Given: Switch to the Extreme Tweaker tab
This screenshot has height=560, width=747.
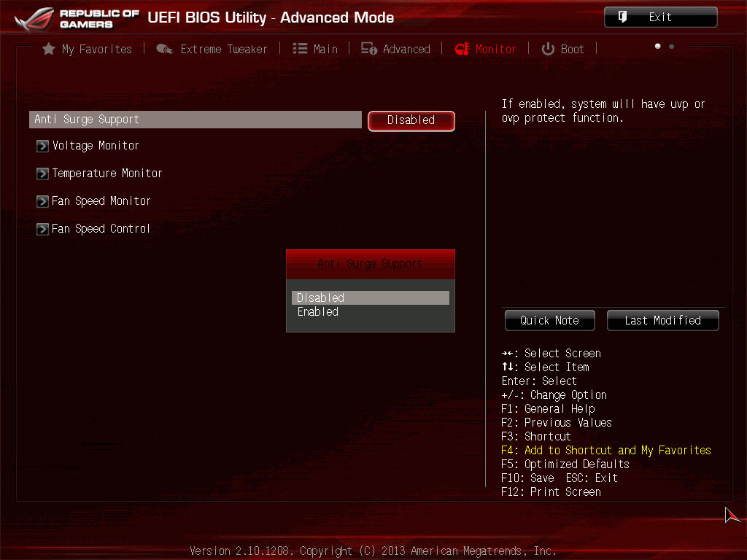Looking at the screenshot, I should coord(224,49).
